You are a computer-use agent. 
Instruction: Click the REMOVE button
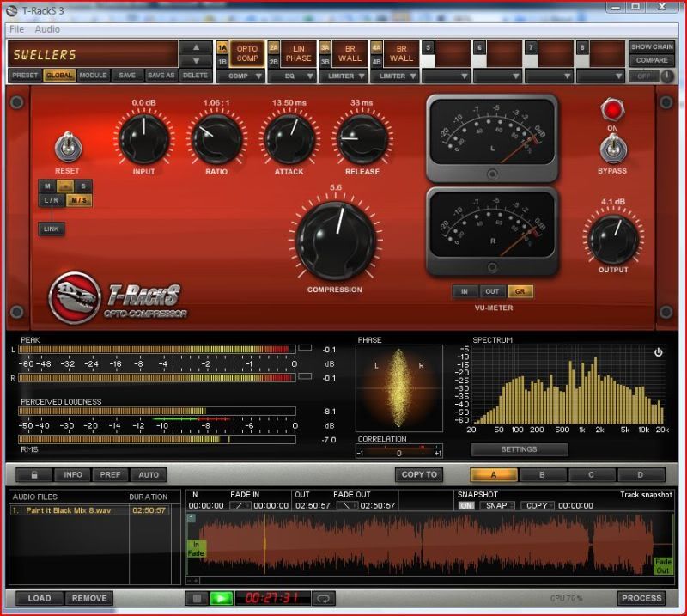pyautogui.click(x=89, y=598)
